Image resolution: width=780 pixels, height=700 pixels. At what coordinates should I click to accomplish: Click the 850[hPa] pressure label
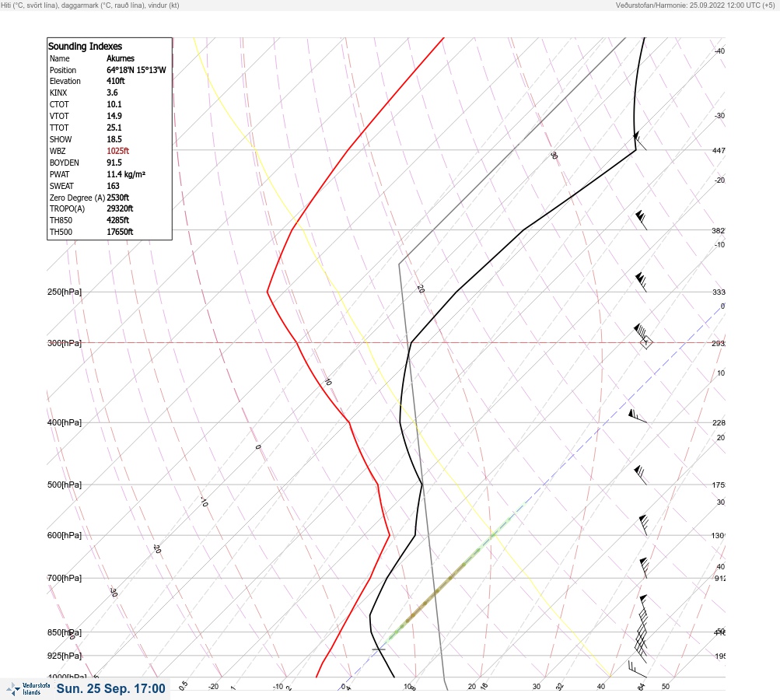65,632
